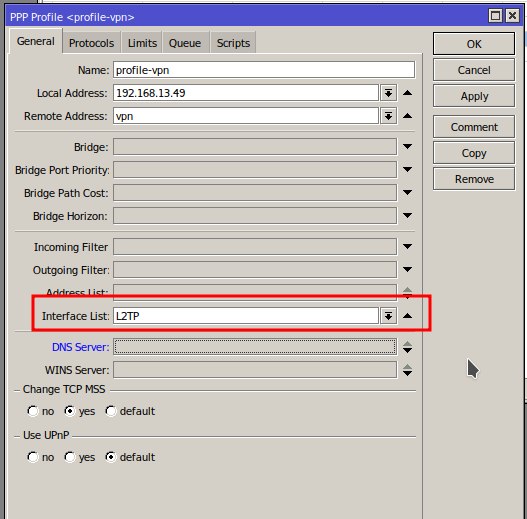Viewport: 527px width, 519px height.
Task: Set Change TCP MSS to no
Action: point(33,411)
